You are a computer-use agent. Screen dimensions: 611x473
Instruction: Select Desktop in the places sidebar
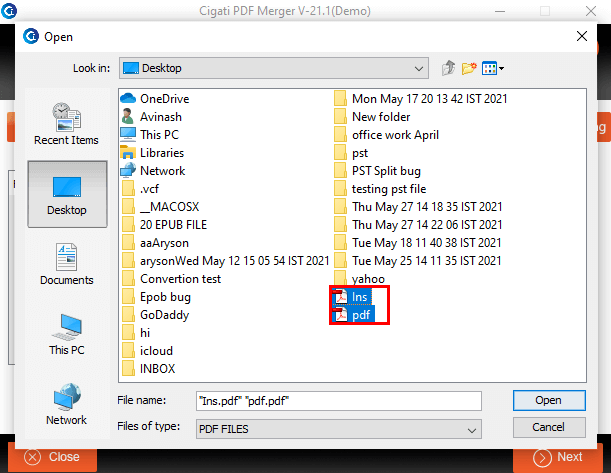click(67, 194)
